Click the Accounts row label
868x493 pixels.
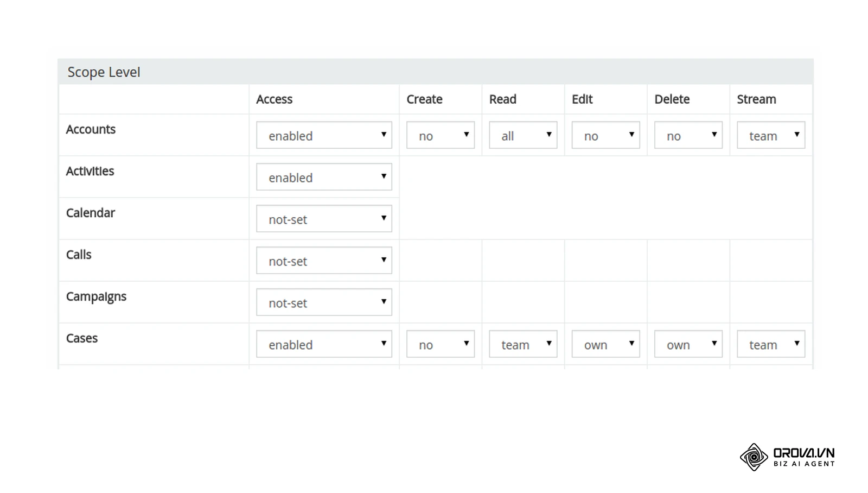(x=91, y=129)
